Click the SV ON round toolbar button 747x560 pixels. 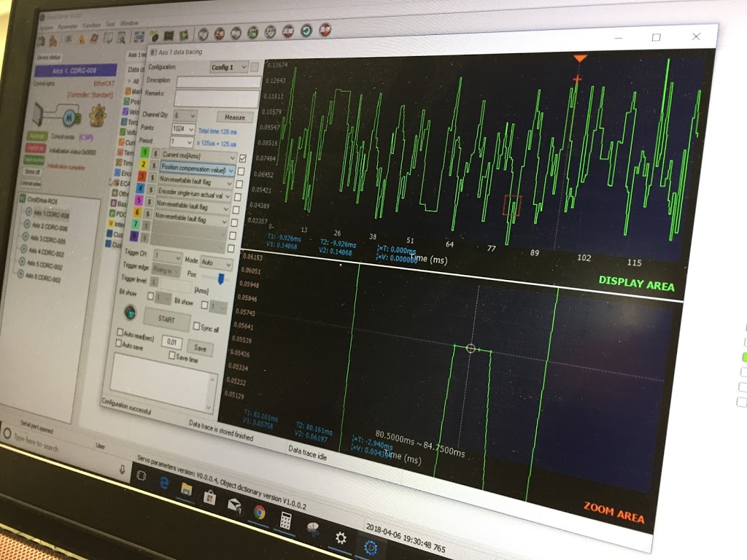click(253, 32)
